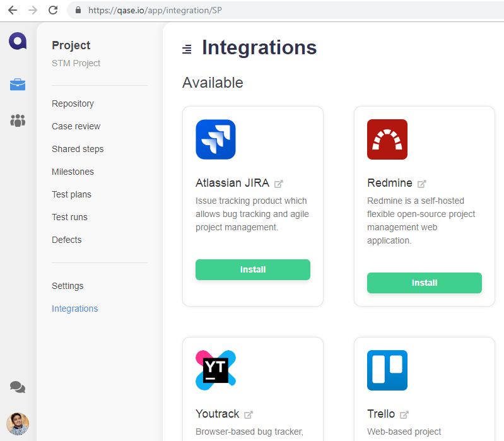Click the Redmine logo icon
This screenshot has height=441, width=504.
tap(387, 139)
